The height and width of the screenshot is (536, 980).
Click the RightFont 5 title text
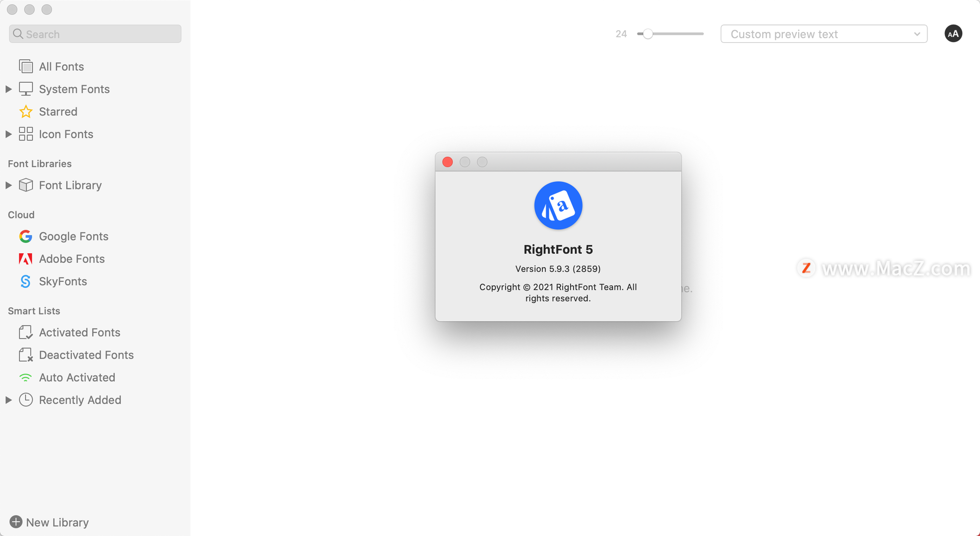click(558, 249)
